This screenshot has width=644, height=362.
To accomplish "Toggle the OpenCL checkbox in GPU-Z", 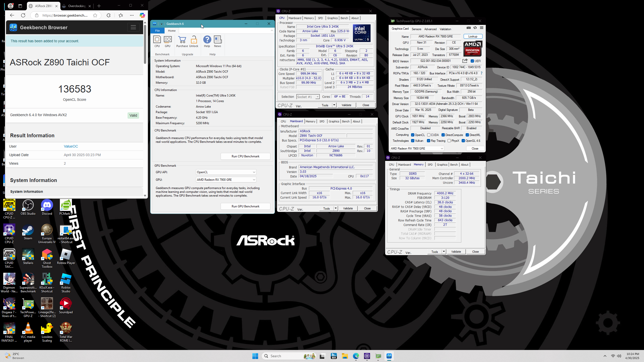I will (x=413, y=135).
